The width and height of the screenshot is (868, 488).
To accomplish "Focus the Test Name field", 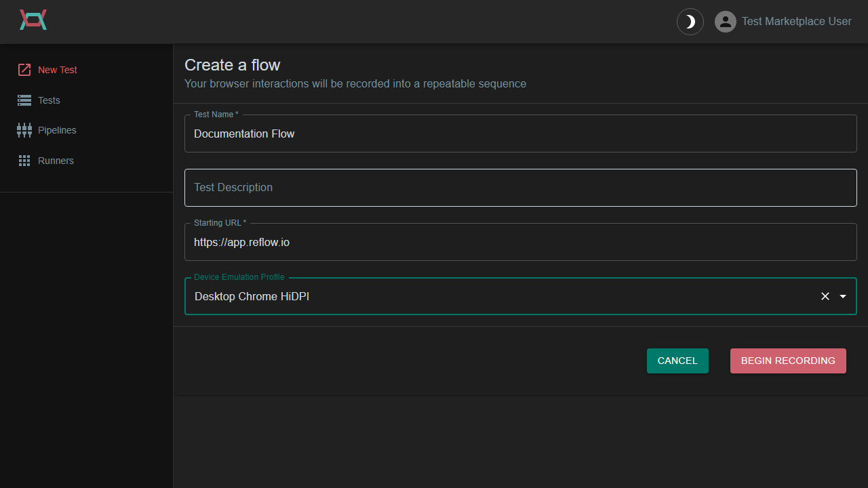I will click(521, 134).
